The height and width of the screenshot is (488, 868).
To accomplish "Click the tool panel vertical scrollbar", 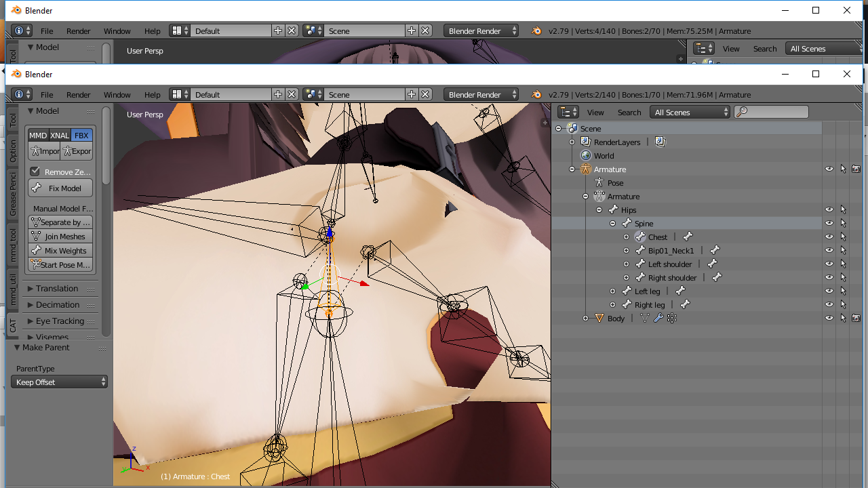I will (106, 146).
